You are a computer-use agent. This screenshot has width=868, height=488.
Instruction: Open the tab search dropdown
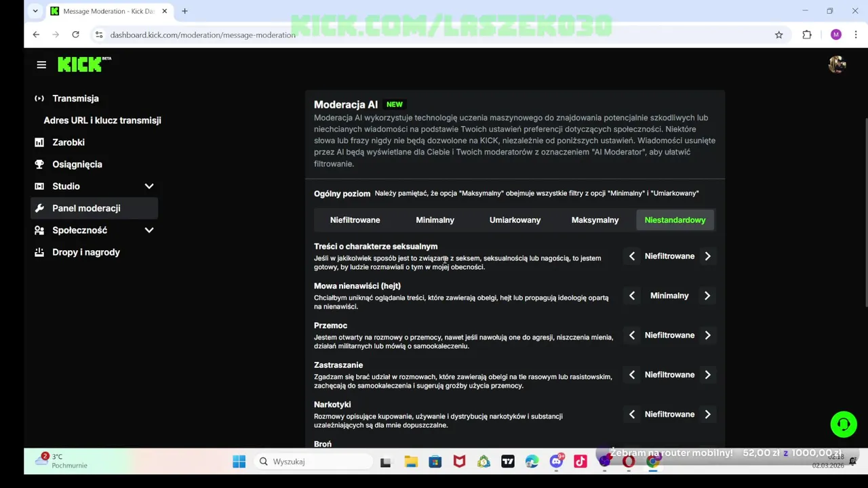(x=35, y=11)
